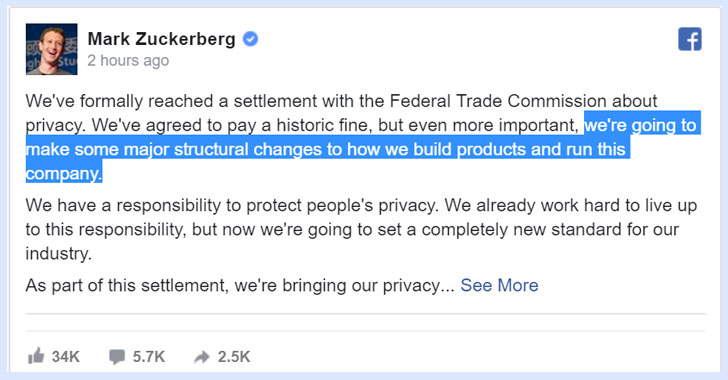Image resolution: width=728 pixels, height=380 pixels.
Task: Open comments via speech bubble icon
Action: point(117,357)
